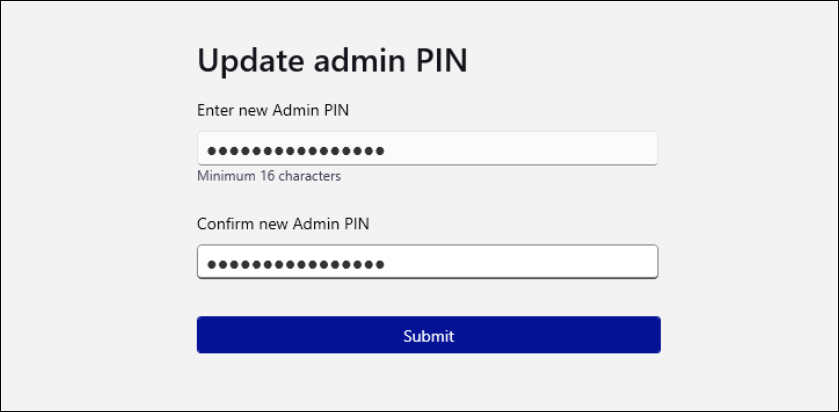Click the first dot in the new PIN field
Viewport: 839px width, 412px height.
211,151
